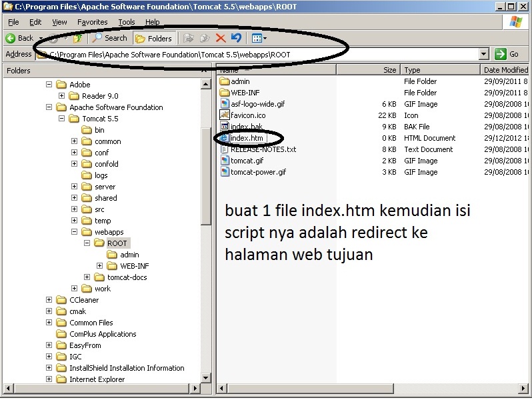
Task: Click the WEB-INF folder icon in file list
Action: tap(224, 92)
